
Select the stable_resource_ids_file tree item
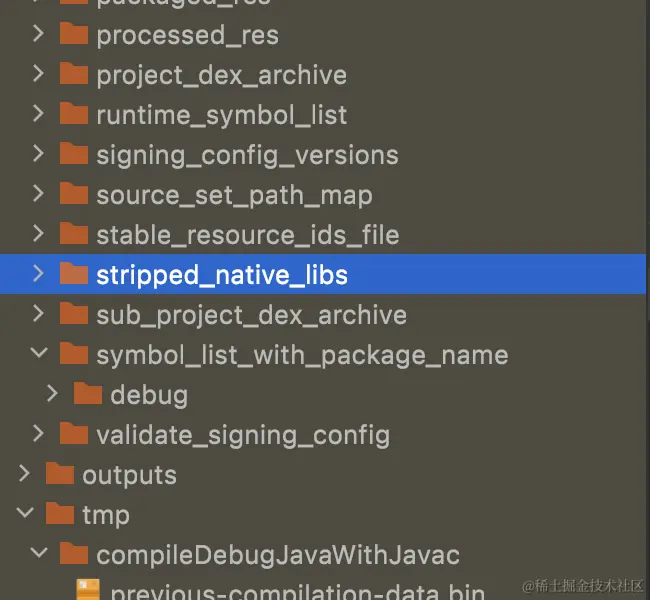click(247, 235)
